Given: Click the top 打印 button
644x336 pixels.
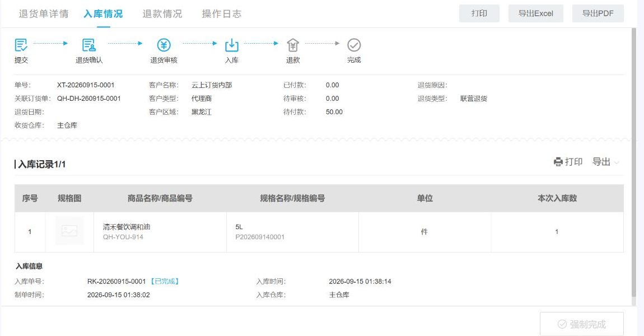Looking at the screenshot, I should coord(479,13).
